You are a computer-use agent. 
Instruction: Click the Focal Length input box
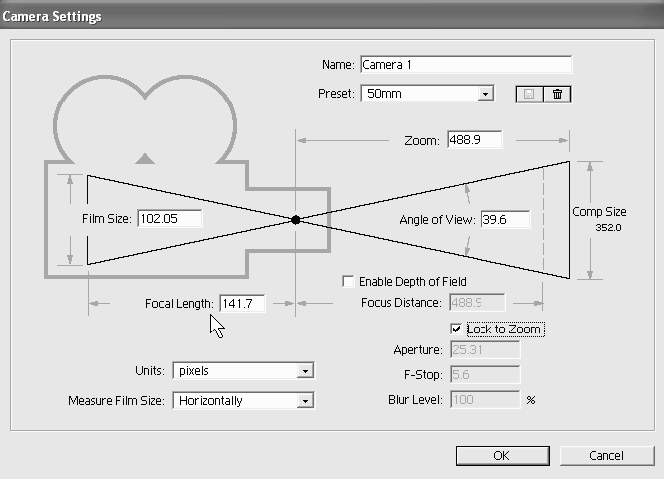(x=241, y=303)
